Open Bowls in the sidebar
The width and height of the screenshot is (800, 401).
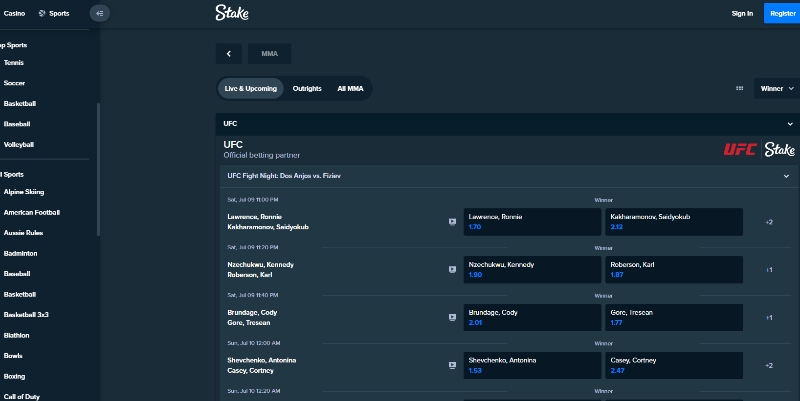(x=13, y=356)
